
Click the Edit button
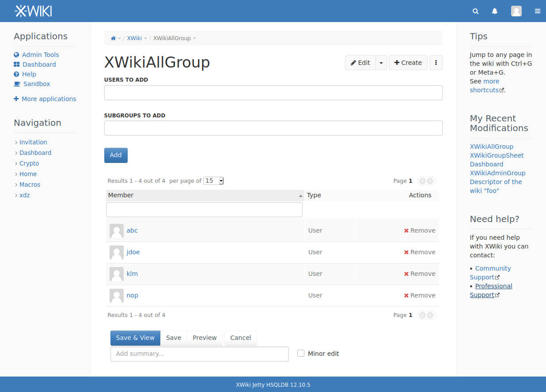(360, 63)
